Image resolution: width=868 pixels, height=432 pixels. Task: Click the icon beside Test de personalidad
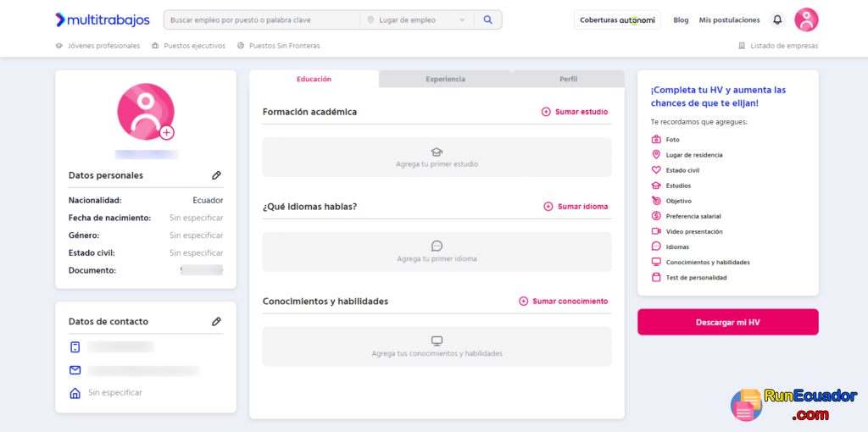click(x=656, y=278)
